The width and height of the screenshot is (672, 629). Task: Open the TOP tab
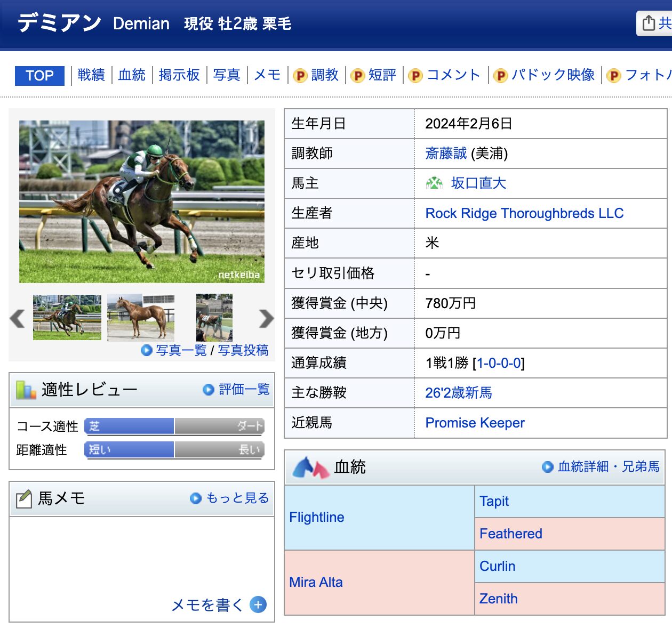tap(39, 75)
